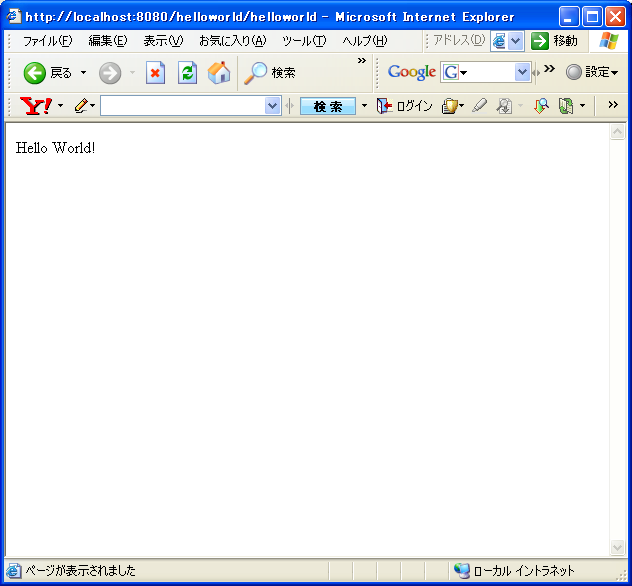Open the Yahoo Y! logo dropdown arrow
Viewport: 632px width, 586px height.
point(60,106)
